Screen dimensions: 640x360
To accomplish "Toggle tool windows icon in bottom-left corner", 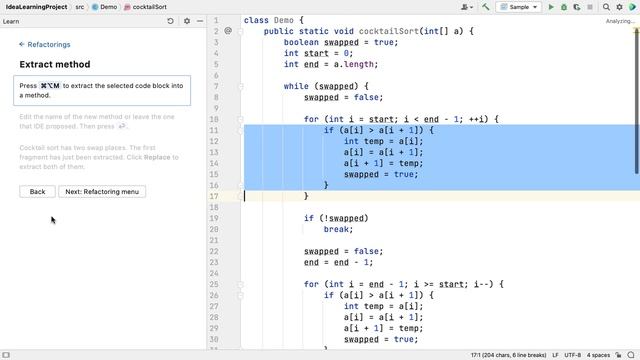I will [6, 355].
